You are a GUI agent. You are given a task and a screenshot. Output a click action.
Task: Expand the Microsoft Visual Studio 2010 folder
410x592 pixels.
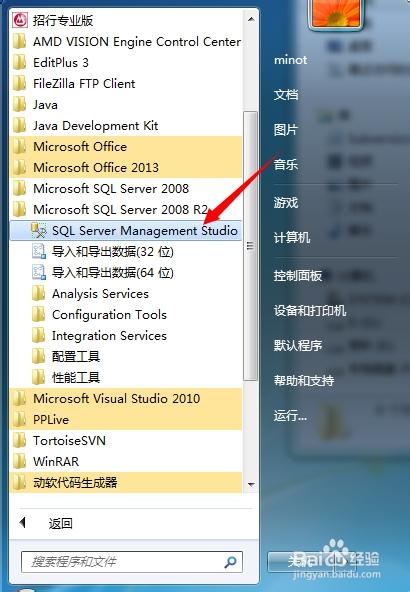[125, 398]
